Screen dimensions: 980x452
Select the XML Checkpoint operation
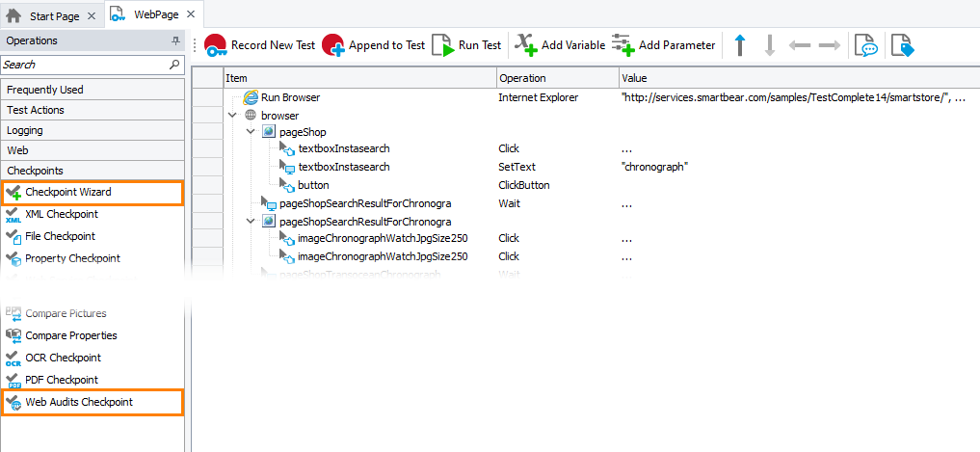pos(93,214)
